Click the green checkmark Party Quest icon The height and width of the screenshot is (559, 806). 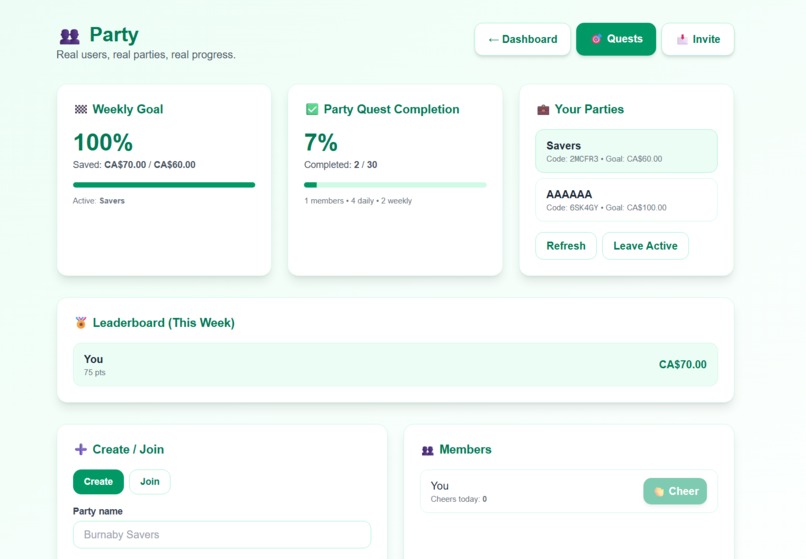[312, 109]
